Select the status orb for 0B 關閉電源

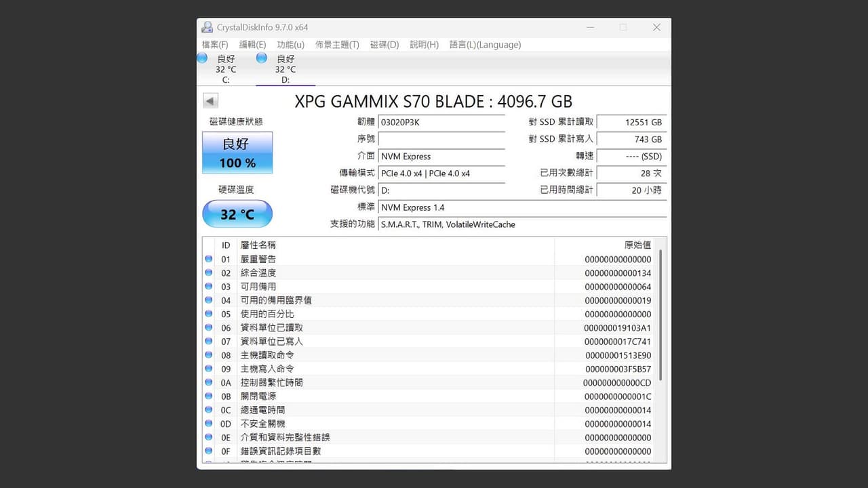click(208, 396)
